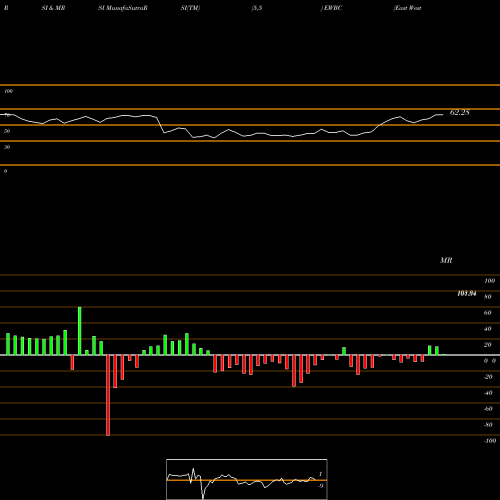This screenshot has height=500, width=500.
Task: Click the '60' MR axis label
Action: (x=488, y=313)
